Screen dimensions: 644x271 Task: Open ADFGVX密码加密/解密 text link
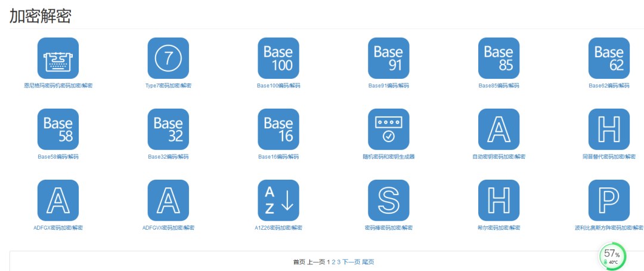click(x=168, y=228)
